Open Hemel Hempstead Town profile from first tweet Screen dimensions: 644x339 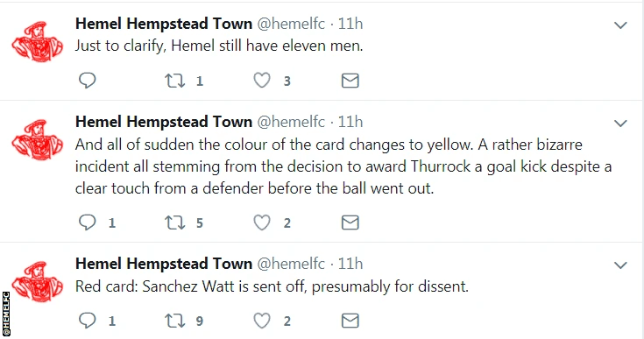point(164,24)
